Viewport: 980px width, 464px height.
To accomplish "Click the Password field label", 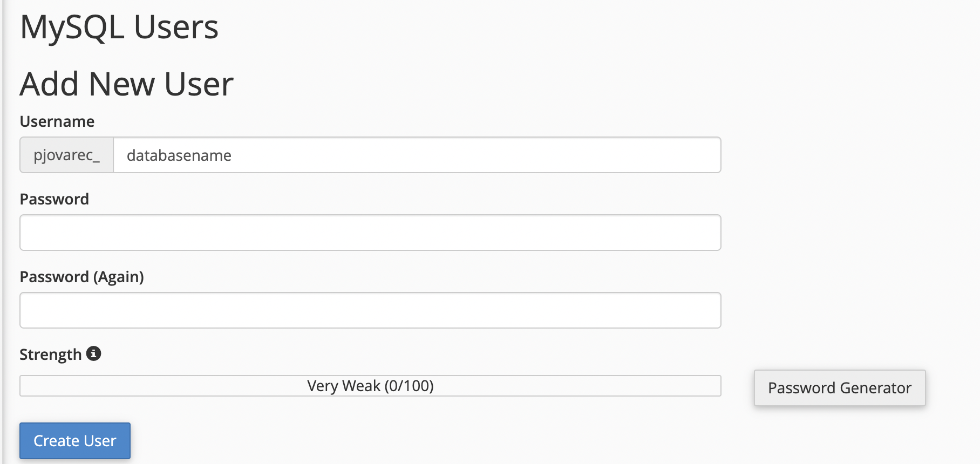I will [x=55, y=199].
